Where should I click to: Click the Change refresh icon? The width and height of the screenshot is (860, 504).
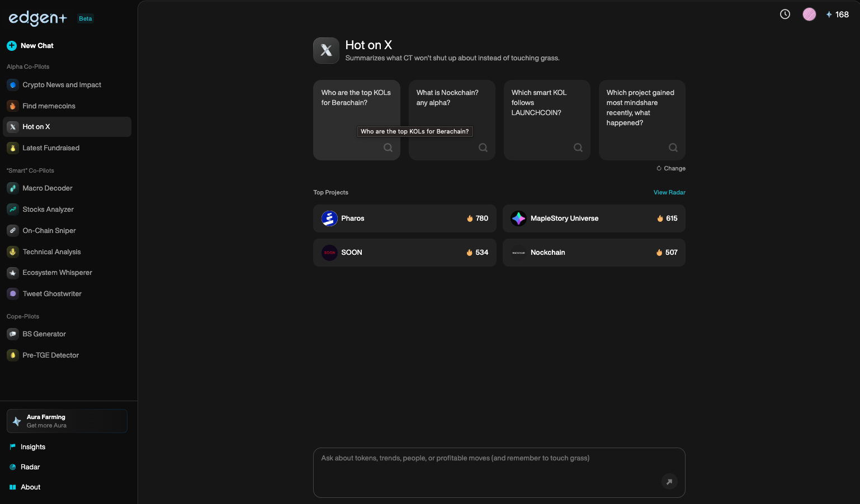[x=659, y=168]
